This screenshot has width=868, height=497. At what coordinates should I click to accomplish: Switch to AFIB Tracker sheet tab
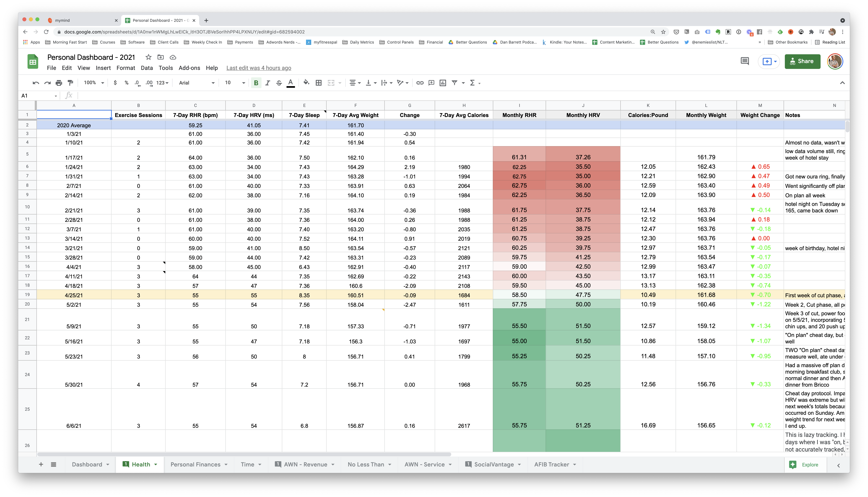click(551, 464)
